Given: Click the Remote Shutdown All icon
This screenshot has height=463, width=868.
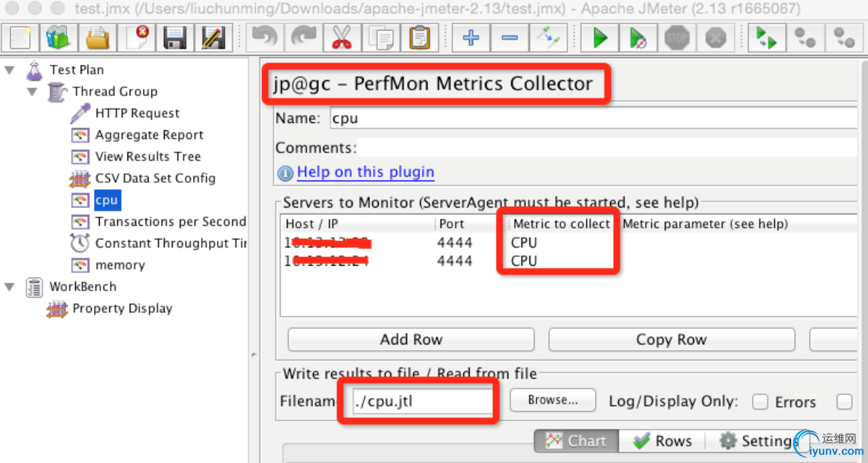Looking at the screenshot, I should (x=844, y=38).
